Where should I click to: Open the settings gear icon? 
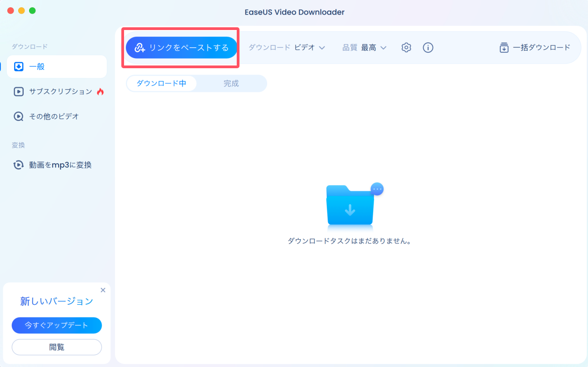(x=406, y=47)
